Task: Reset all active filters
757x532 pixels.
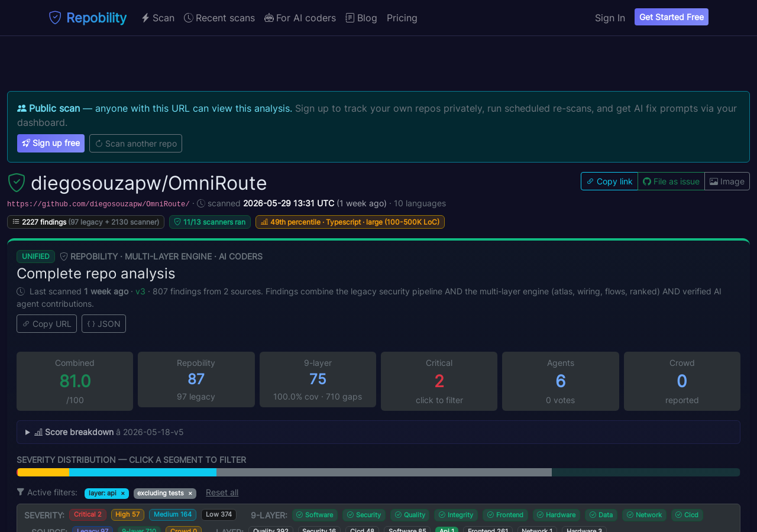Action: [x=222, y=492]
